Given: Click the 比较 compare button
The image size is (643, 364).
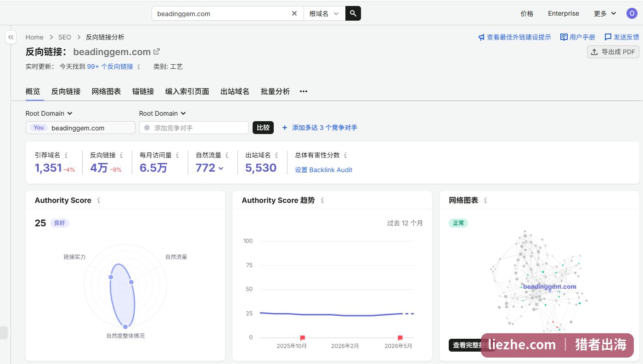Looking at the screenshot, I should 263,128.
